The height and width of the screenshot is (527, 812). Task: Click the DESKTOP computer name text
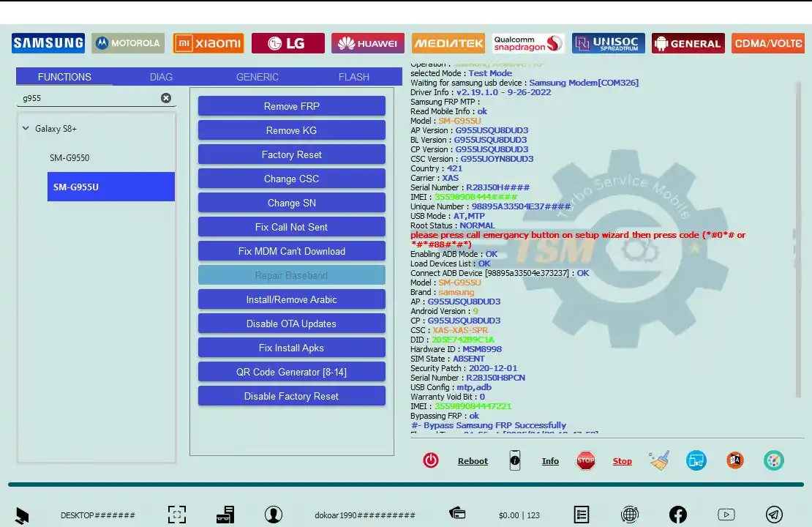(x=98, y=515)
